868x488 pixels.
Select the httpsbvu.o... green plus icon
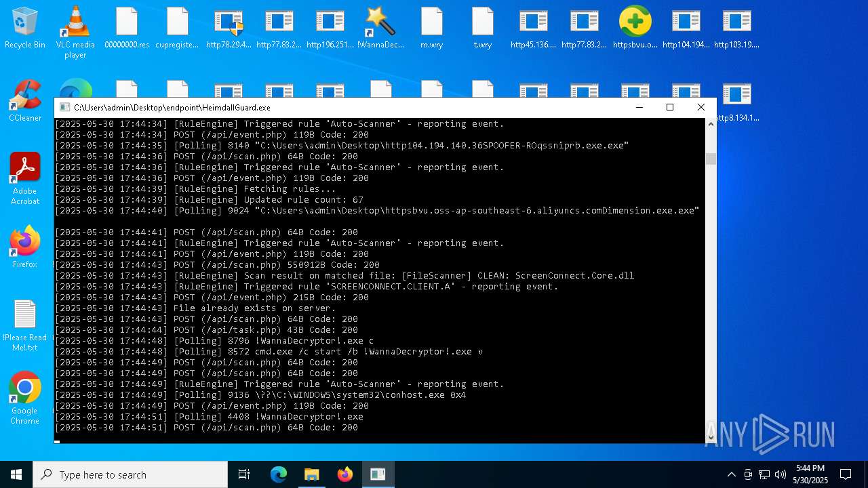pyautogui.click(x=635, y=28)
